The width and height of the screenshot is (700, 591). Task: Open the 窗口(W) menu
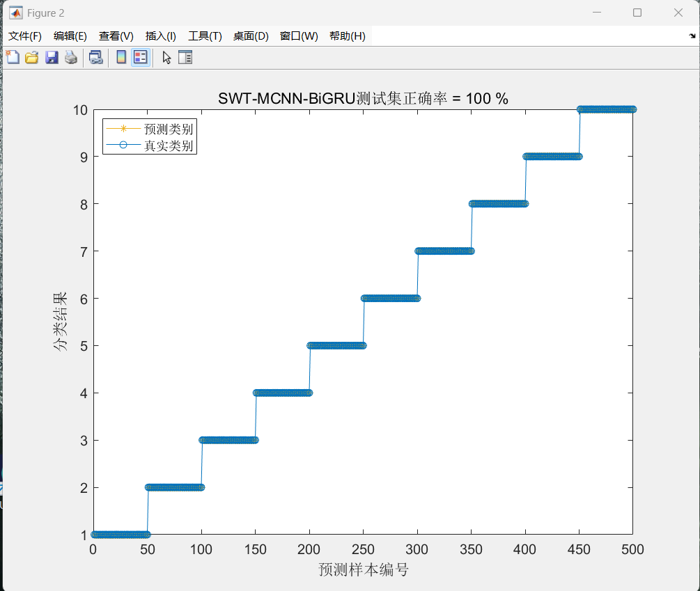298,36
